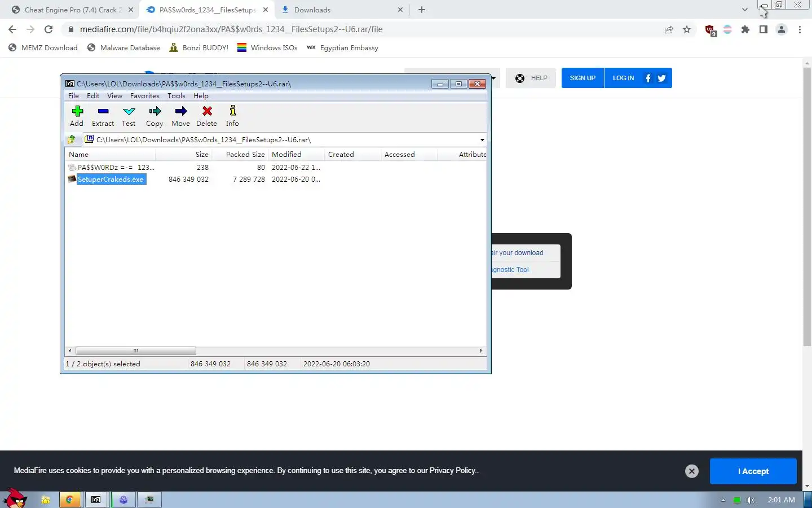This screenshot has width=812, height=508.
Task: Open the Angry Birds start button
Action: click(x=15, y=498)
